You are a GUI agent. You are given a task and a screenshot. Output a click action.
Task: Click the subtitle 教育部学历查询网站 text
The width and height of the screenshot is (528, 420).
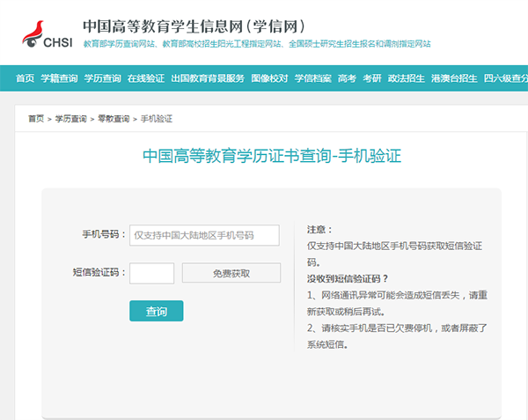(119, 44)
